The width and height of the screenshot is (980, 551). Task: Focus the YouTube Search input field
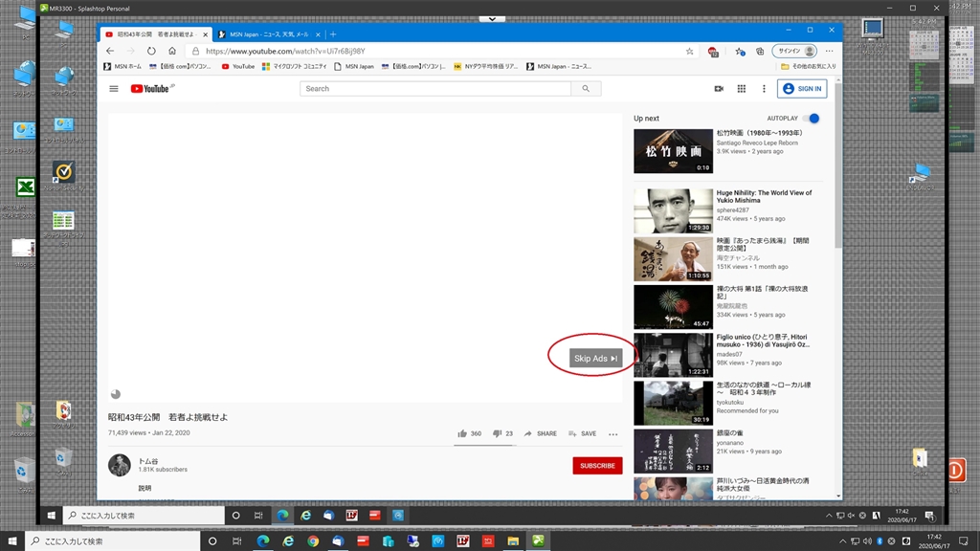[435, 89]
